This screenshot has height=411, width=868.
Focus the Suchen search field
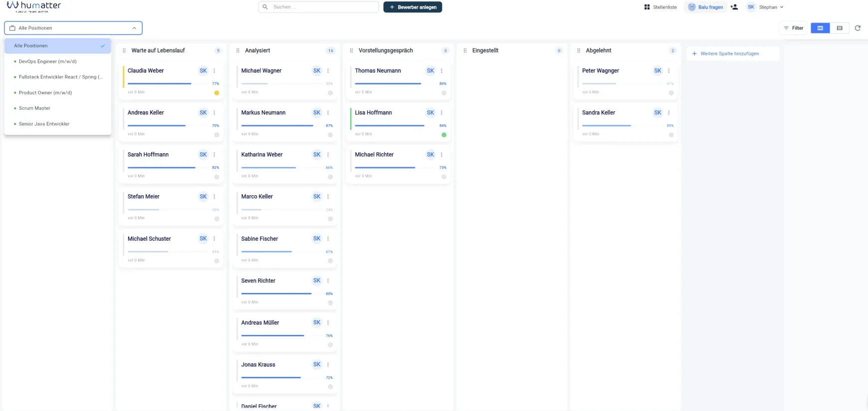(x=319, y=7)
